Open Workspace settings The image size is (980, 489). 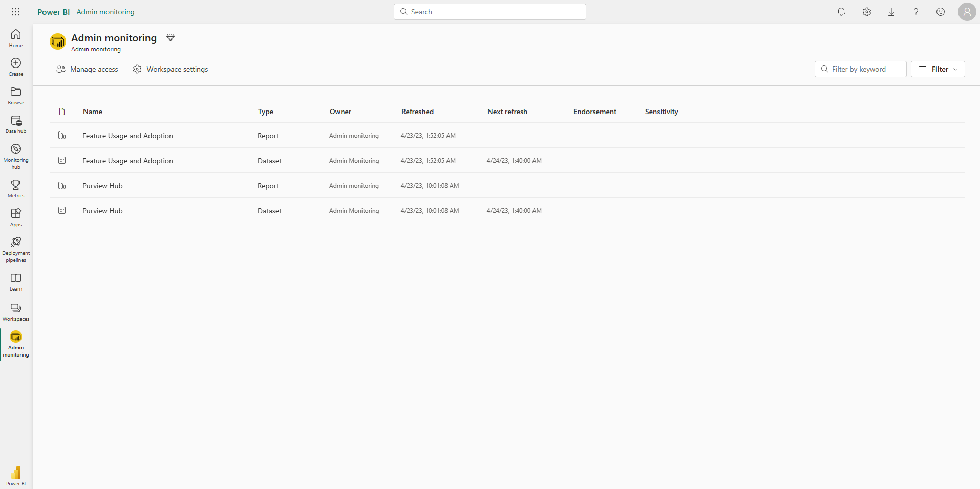[171, 69]
